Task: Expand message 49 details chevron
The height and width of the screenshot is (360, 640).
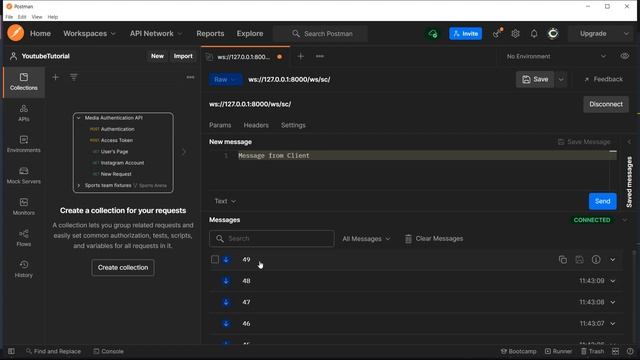Action: point(613,260)
